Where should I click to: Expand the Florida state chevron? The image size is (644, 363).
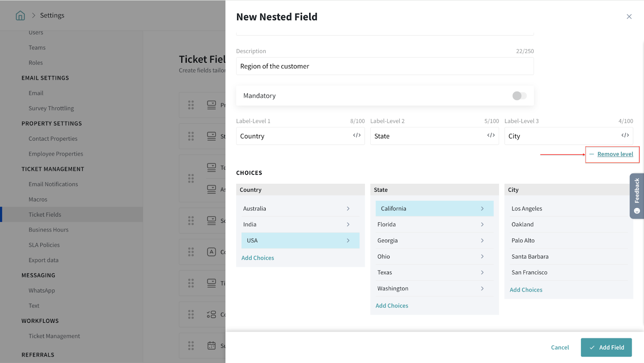pyautogui.click(x=482, y=224)
